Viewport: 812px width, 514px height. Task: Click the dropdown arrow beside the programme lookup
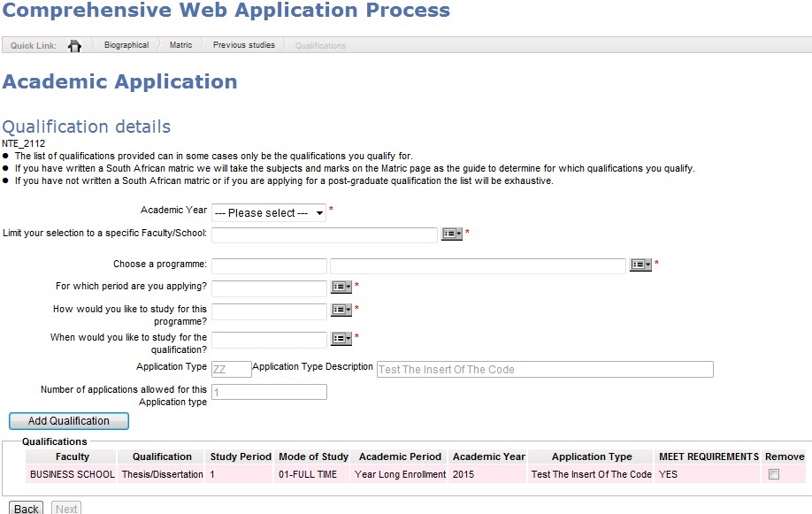coord(648,265)
